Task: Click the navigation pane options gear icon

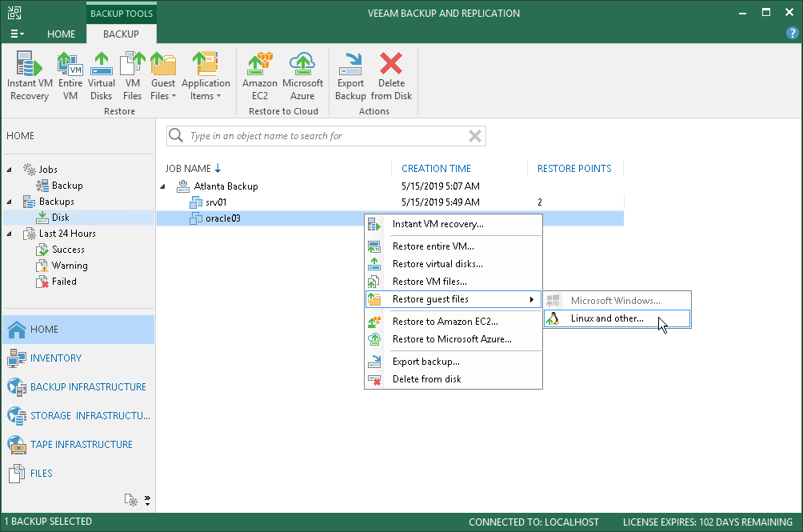Action: pyautogui.click(x=131, y=500)
